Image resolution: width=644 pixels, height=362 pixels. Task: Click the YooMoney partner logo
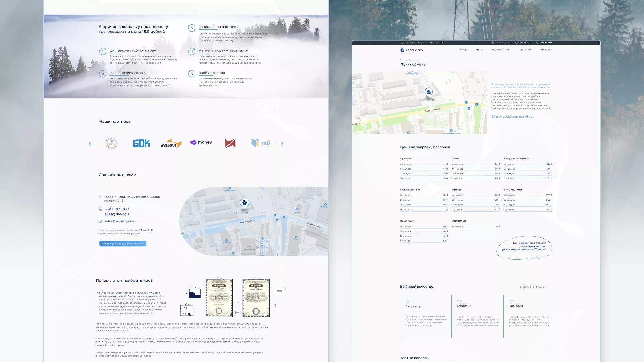click(201, 142)
